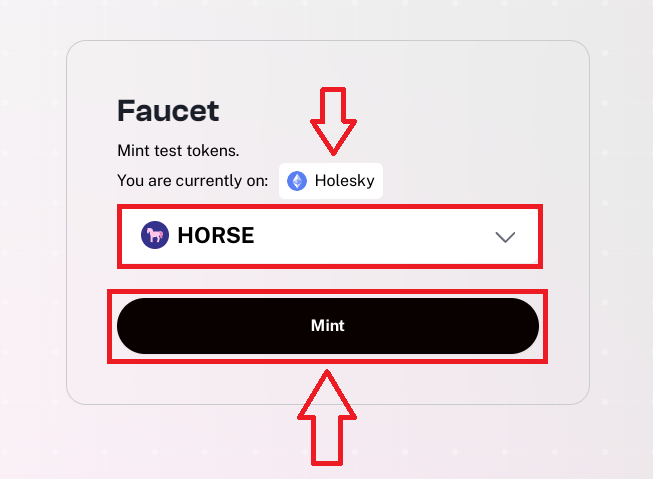
Task: Click empty space inside the token dropdown
Action: coord(380,237)
